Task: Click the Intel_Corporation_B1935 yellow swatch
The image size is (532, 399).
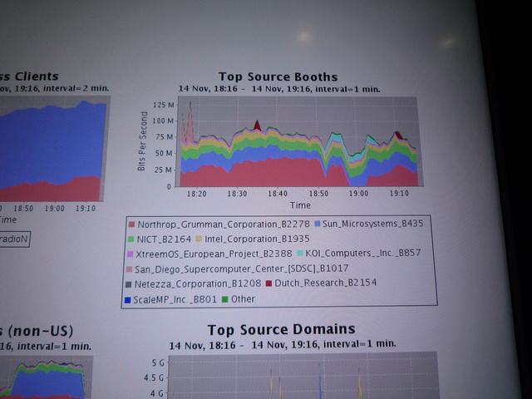Action: point(199,239)
